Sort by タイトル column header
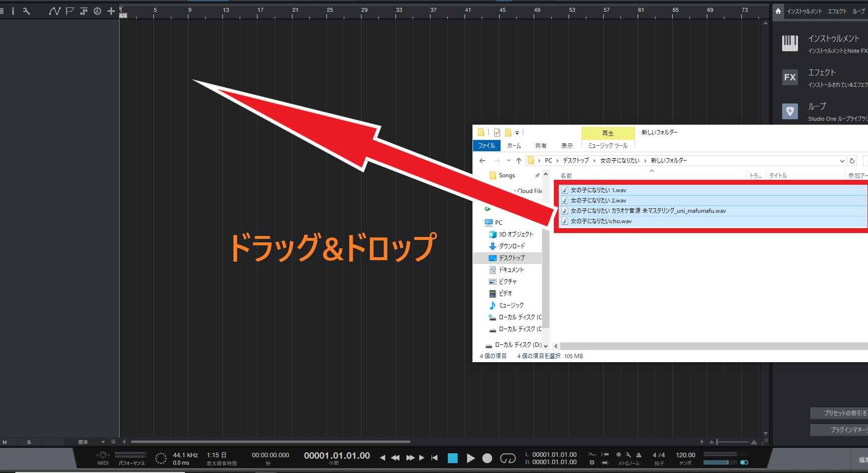 tap(778, 176)
